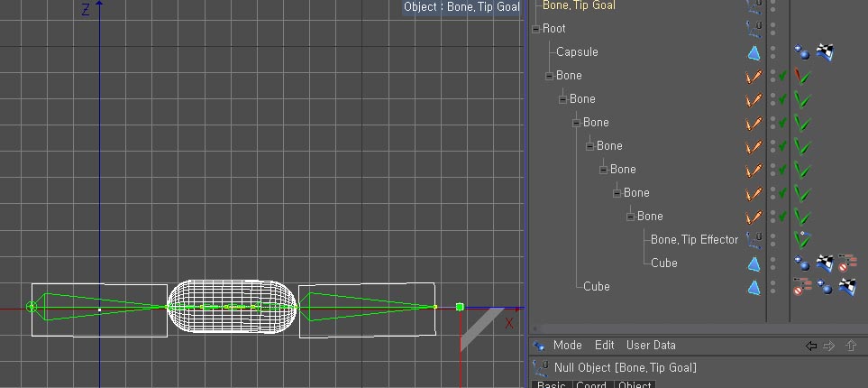
Task: Click polygon icon of Cube under Bone.Tip Effector
Action: [754, 263]
